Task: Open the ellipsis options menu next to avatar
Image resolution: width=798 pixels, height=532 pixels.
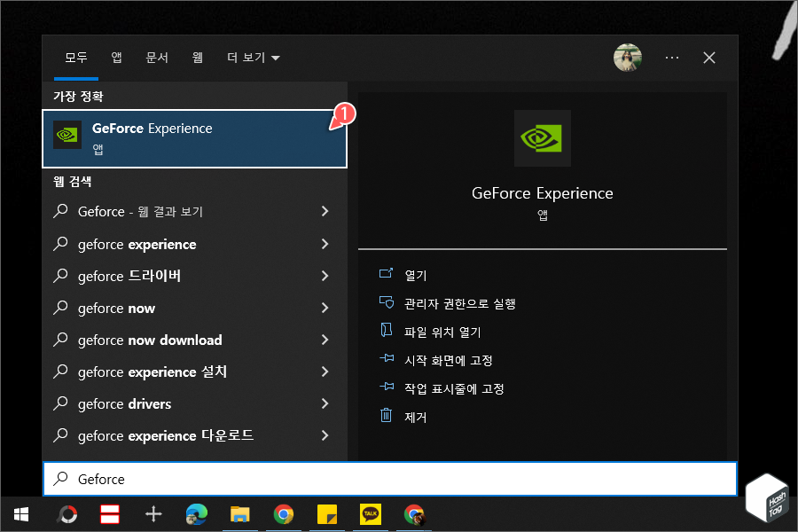Action: [671, 57]
